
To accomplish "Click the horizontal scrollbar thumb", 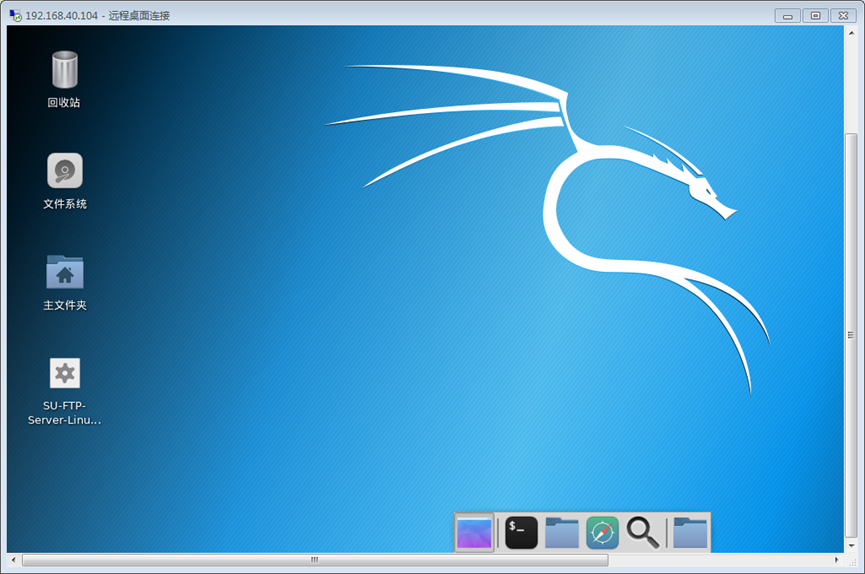I will [x=315, y=560].
